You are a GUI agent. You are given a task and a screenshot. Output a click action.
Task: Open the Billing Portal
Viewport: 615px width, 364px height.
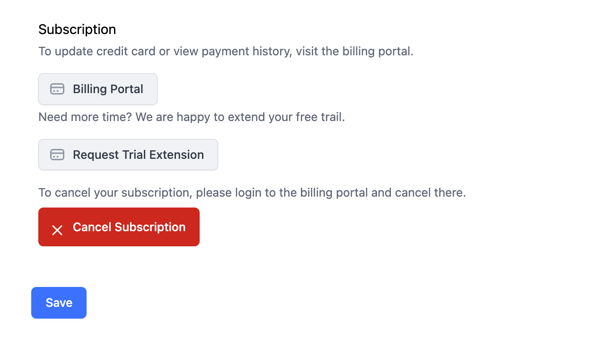98,89
